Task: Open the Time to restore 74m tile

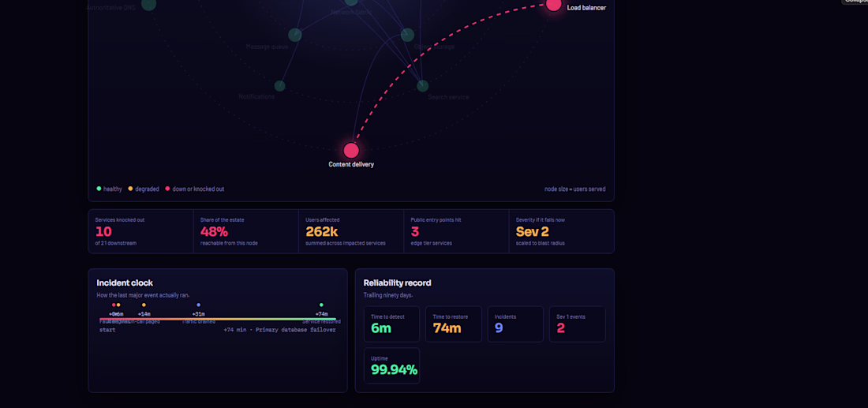Action: coord(454,324)
